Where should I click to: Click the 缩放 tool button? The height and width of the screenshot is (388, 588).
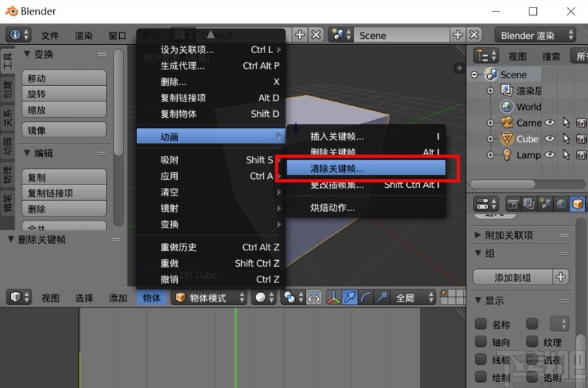click(64, 110)
